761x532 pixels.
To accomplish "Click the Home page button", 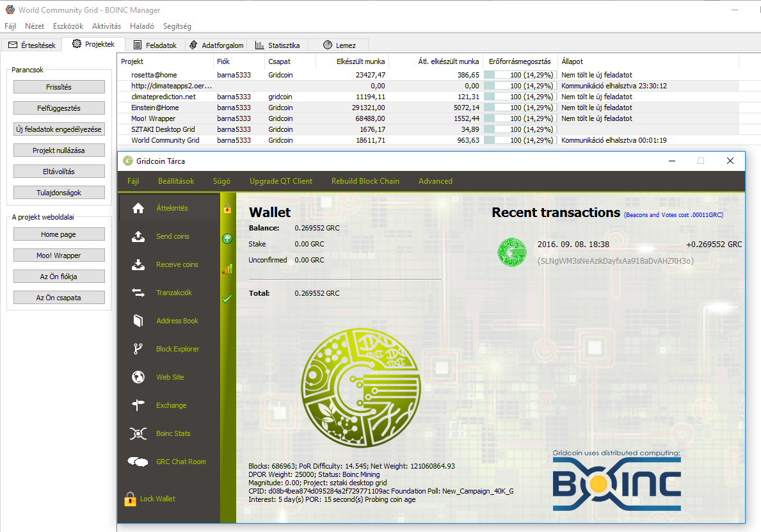I will (60, 234).
